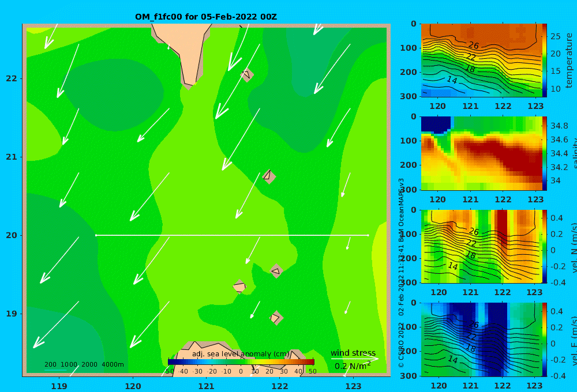Click the 'adj. sea level anomaly (cm)' label

coord(241,354)
